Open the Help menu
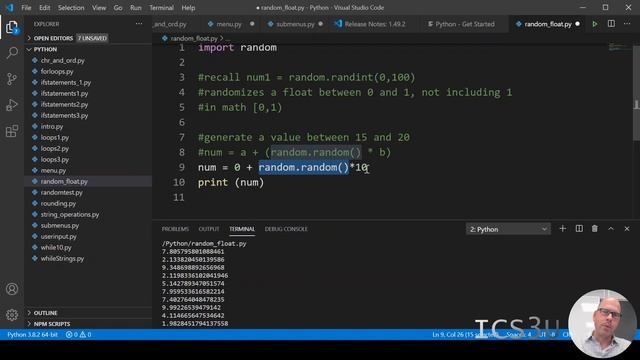The image size is (640, 360). pyautogui.click(x=188, y=8)
